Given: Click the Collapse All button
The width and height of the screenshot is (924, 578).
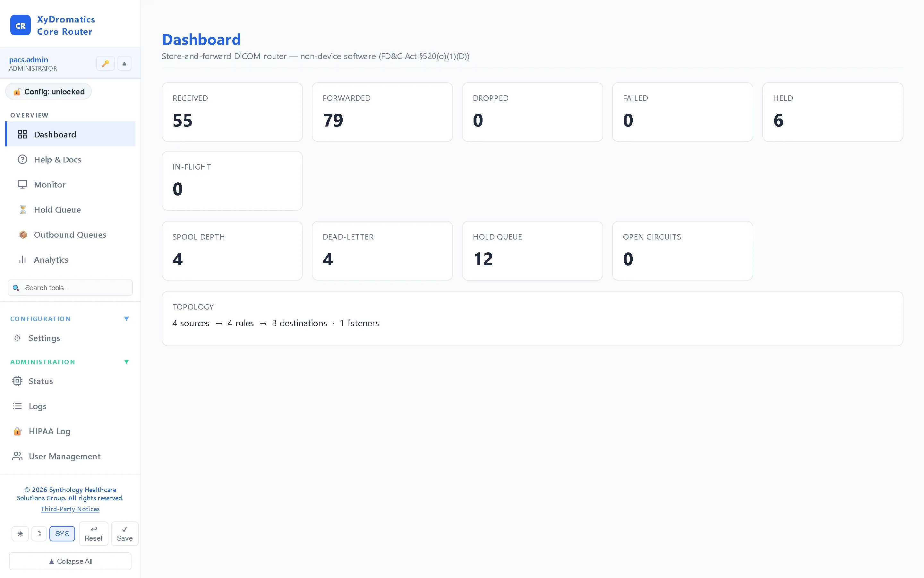Looking at the screenshot, I should point(70,561).
